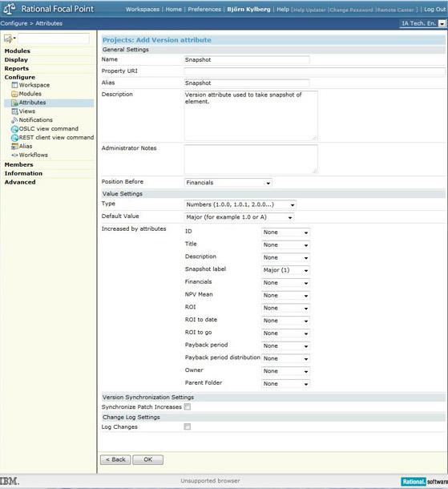Click the sidebar search input box
Image resolution: width=448 pixels, height=489 pixels.
click(54, 38)
